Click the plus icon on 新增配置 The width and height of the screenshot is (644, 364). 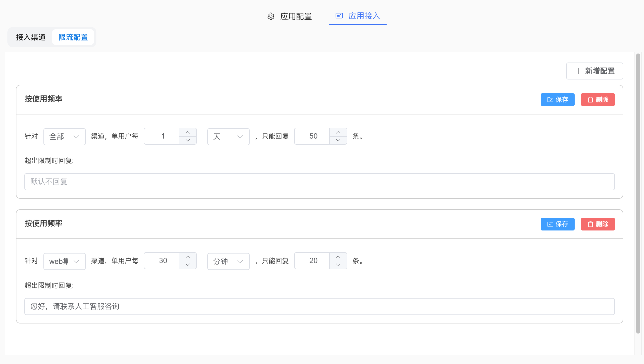tap(578, 71)
